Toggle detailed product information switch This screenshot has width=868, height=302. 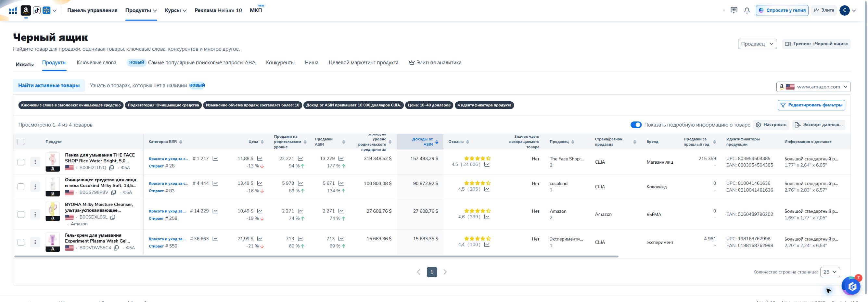[636, 125]
